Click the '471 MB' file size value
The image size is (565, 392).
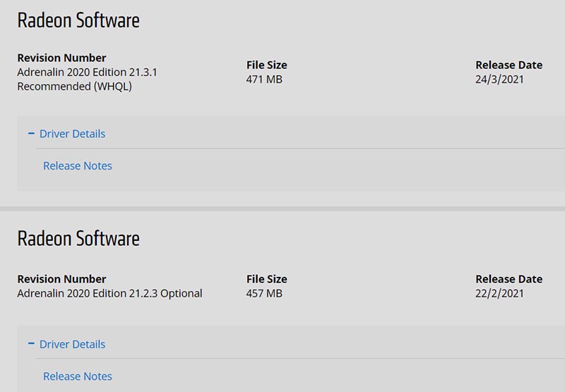pos(264,79)
